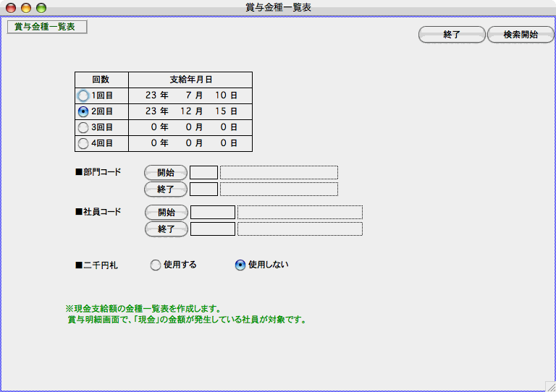The height and width of the screenshot is (392, 556).
Task: Focus the 部門コード start code field
Action: (203, 172)
